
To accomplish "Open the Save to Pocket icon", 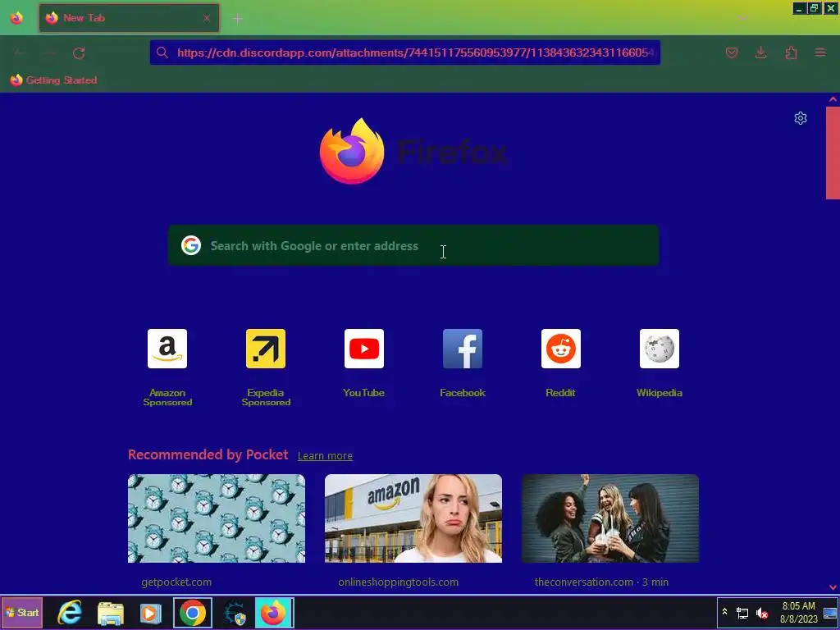I will [x=731, y=52].
